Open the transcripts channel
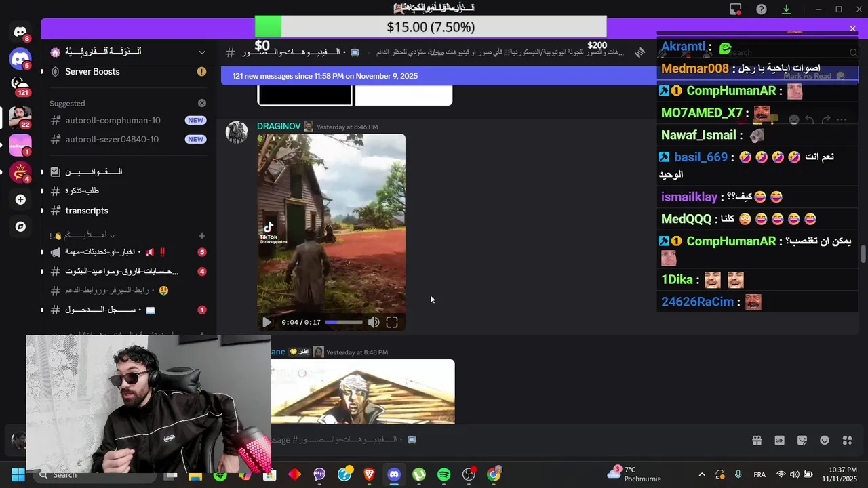868x488 pixels. tap(128, 210)
